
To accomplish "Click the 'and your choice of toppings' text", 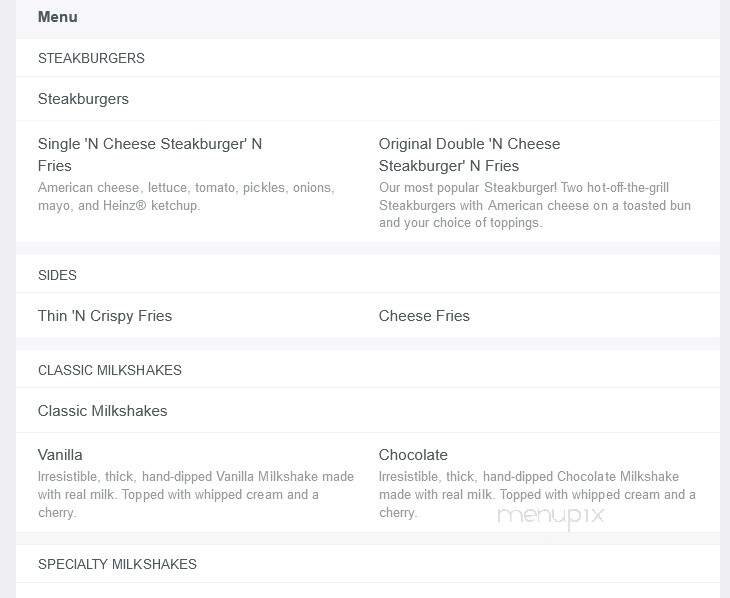I will (460, 223).
